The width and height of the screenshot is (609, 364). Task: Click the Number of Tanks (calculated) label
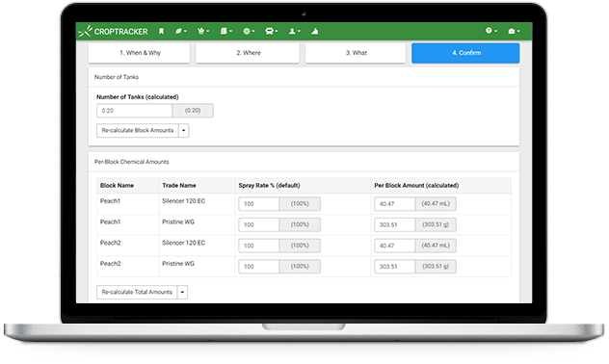coord(138,97)
